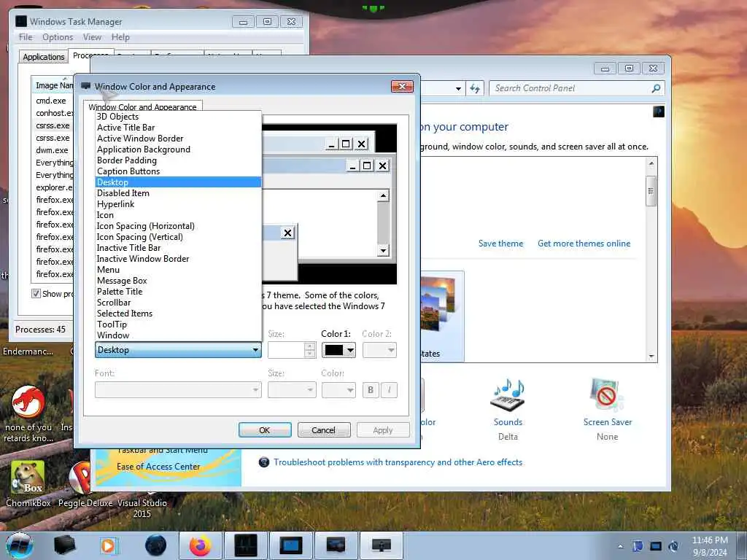747x560 pixels.
Task: Click the refresh arrows button in Control Panel
Action: click(475, 88)
